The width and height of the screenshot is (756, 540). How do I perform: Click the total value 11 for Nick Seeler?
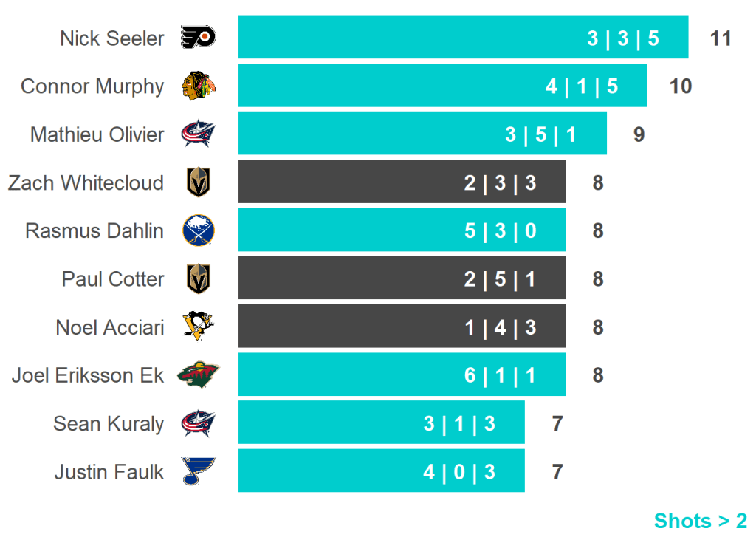(x=721, y=38)
